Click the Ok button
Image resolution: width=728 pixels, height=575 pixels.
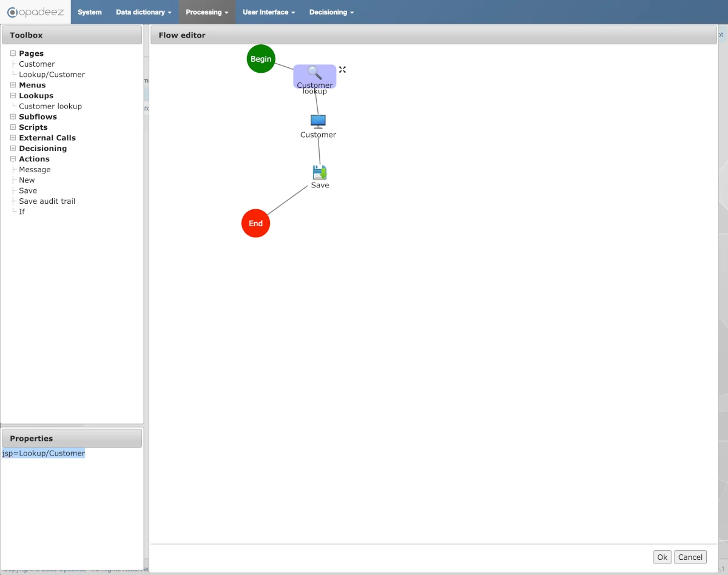pos(662,557)
